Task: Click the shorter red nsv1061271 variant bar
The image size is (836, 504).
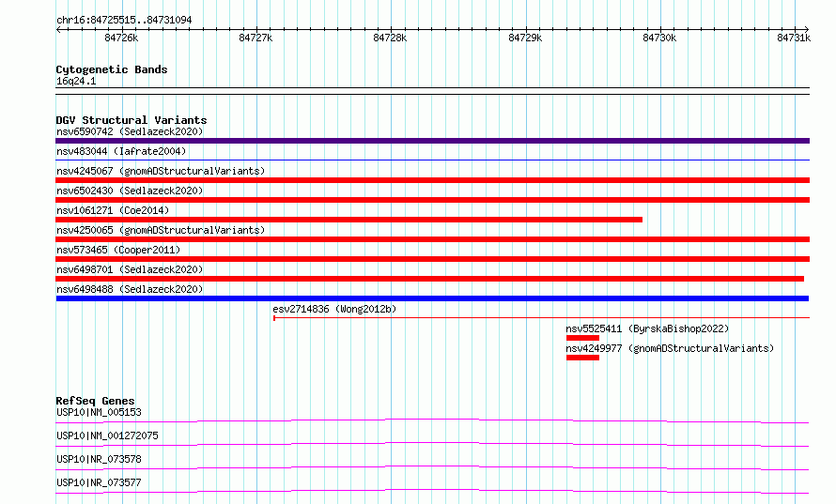Action: (x=349, y=220)
